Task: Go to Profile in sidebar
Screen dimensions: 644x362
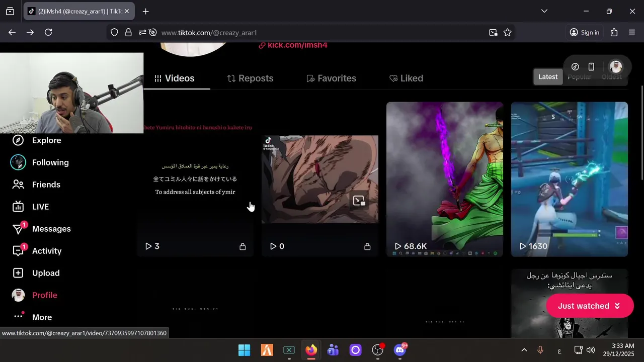Action: (x=34, y=295)
